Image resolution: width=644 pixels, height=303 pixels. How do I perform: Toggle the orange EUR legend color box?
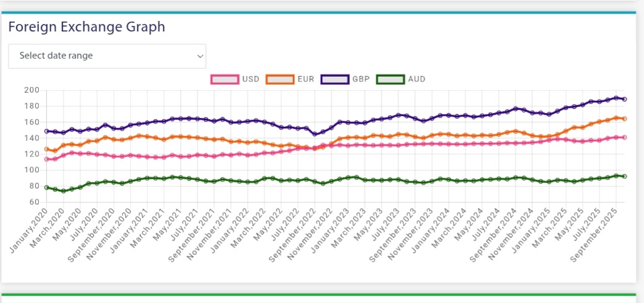[280, 79]
